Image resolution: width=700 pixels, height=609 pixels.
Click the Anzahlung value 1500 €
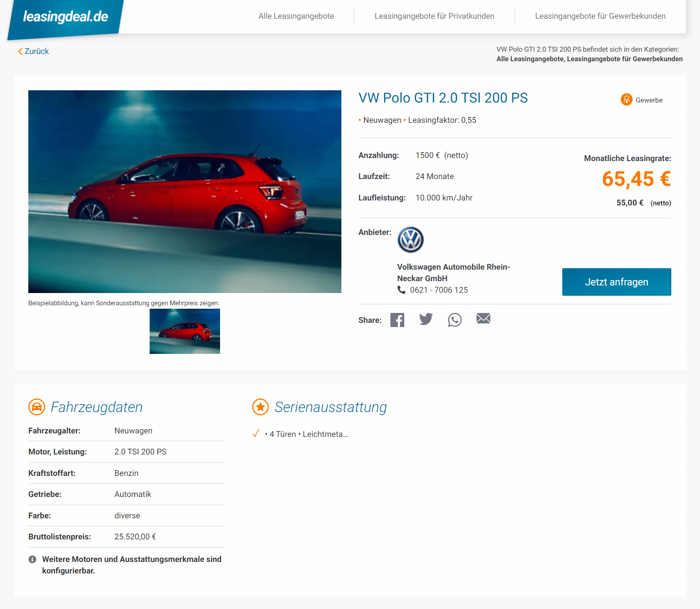[x=428, y=155]
